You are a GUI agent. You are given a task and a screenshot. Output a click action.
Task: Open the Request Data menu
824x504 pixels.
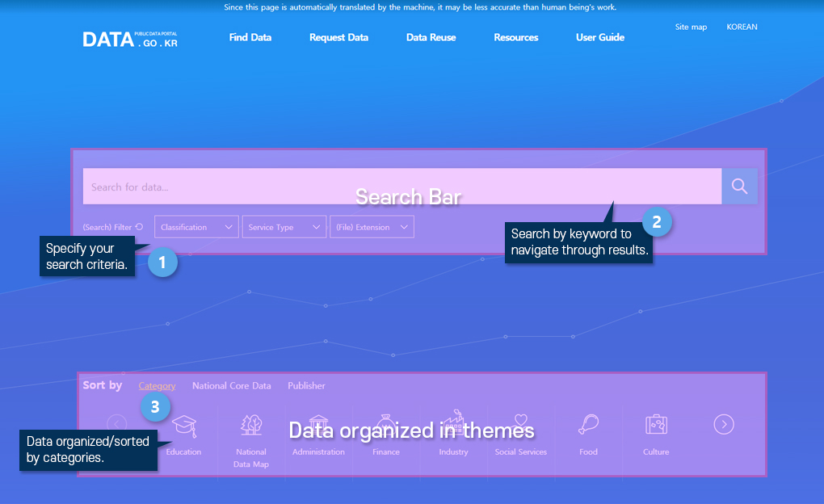tap(338, 37)
